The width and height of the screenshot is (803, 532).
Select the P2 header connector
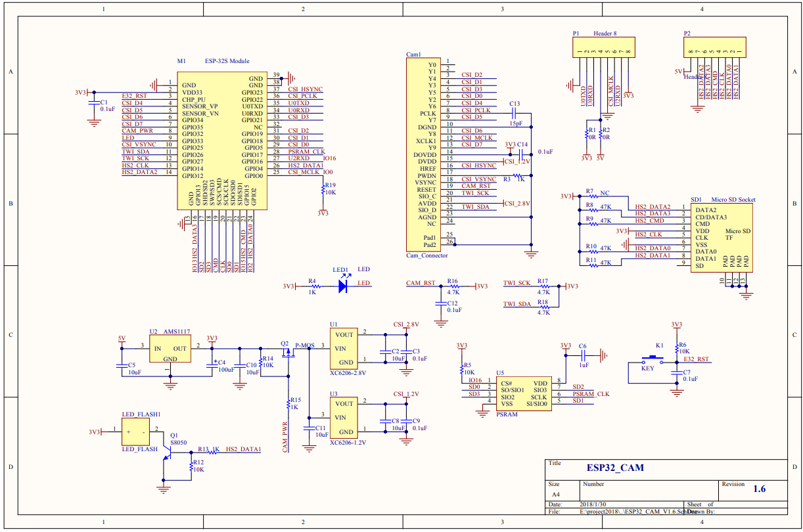pyautogui.click(x=716, y=47)
